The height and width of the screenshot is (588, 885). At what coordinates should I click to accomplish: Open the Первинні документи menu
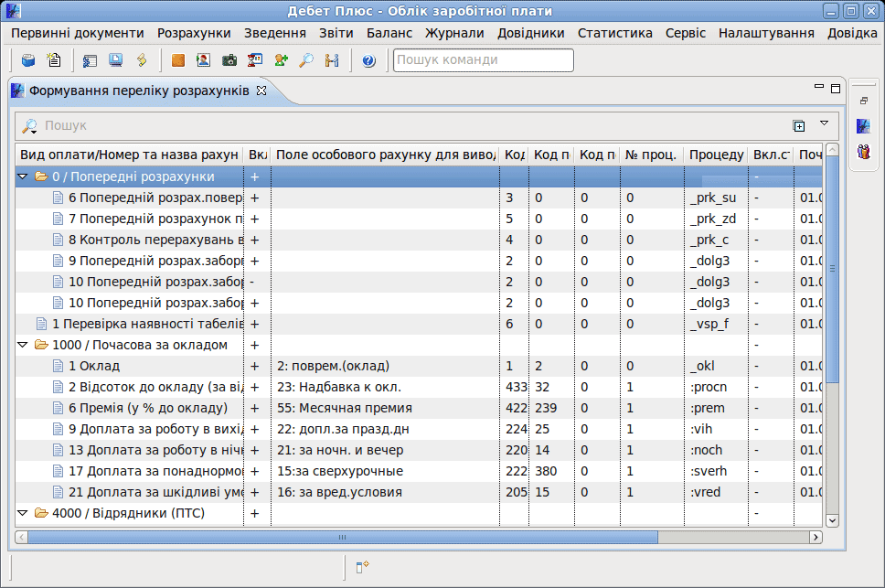[x=78, y=33]
